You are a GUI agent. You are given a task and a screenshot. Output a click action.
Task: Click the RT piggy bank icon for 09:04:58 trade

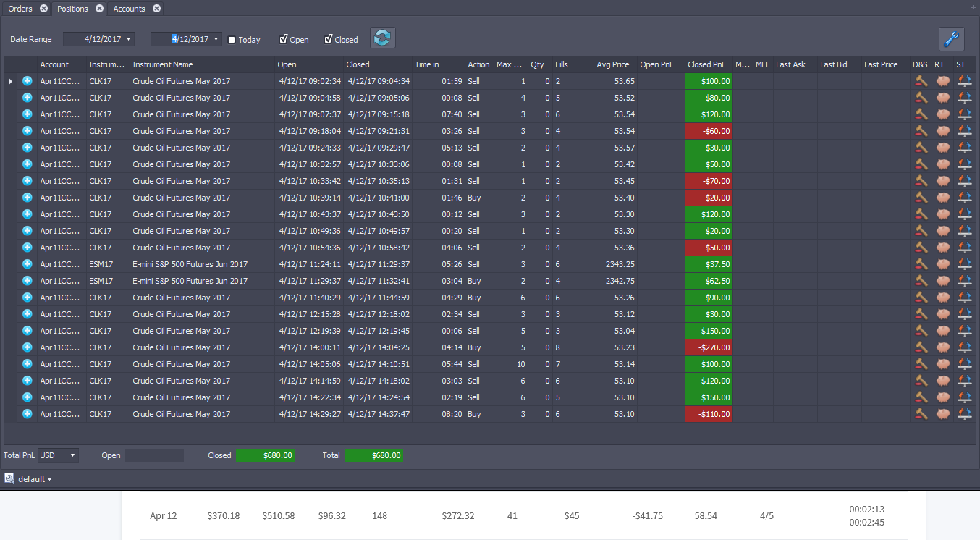click(942, 98)
